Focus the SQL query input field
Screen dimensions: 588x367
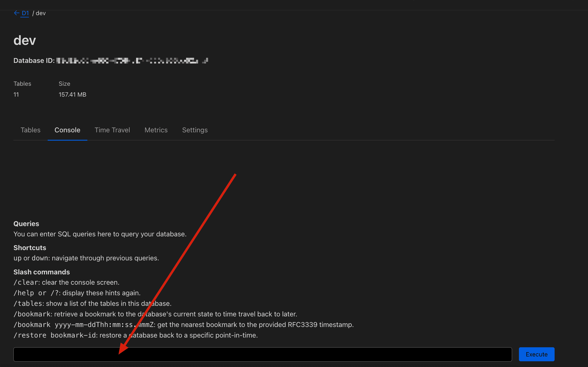point(262,354)
